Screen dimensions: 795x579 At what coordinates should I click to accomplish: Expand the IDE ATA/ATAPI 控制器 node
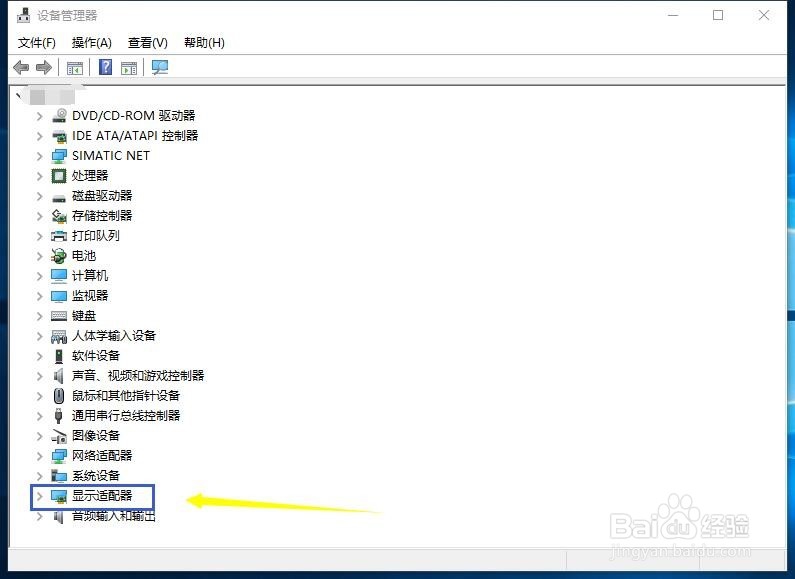[40, 136]
